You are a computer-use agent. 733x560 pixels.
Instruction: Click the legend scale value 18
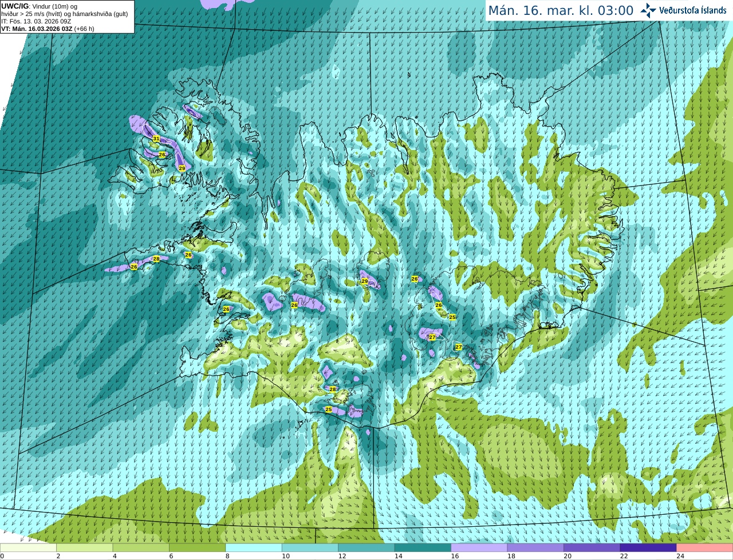click(511, 556)
